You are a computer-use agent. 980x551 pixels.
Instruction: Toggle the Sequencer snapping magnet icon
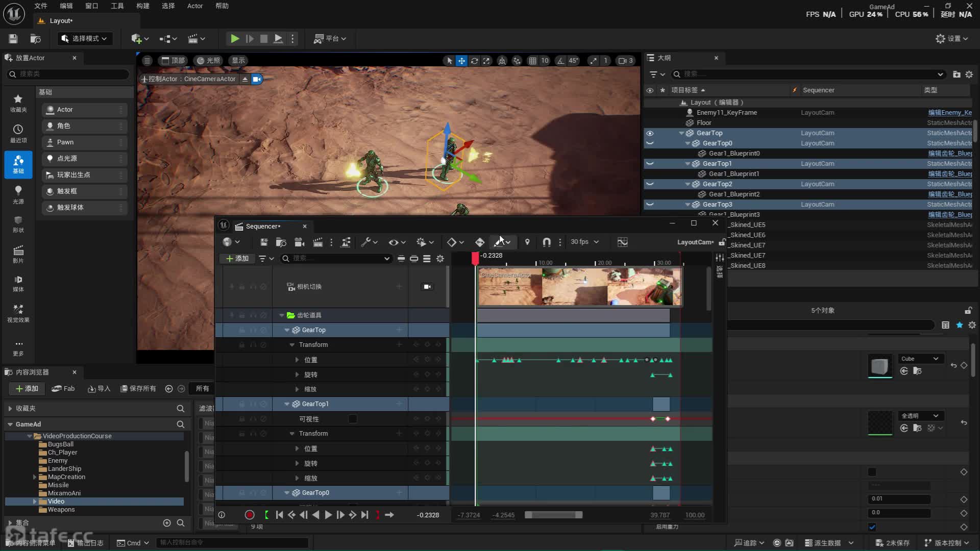pyautogui.click(x=546, y=242)
